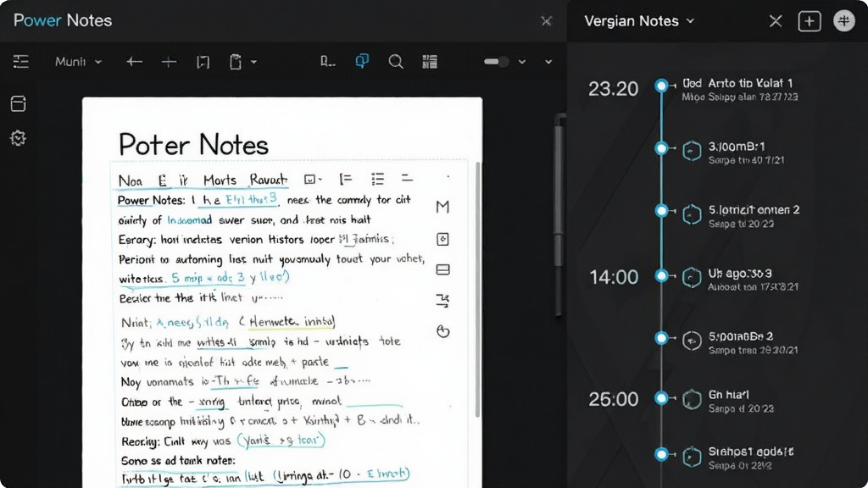This screenshot has width=868, height=488.
Task: Add new version with boxed plus button
Action: (810, 21)
